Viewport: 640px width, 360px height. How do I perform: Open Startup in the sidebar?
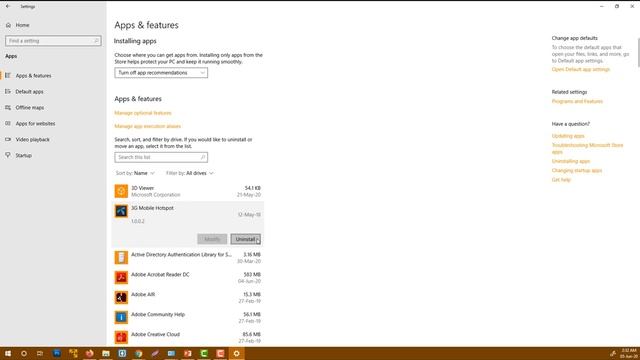24,155
